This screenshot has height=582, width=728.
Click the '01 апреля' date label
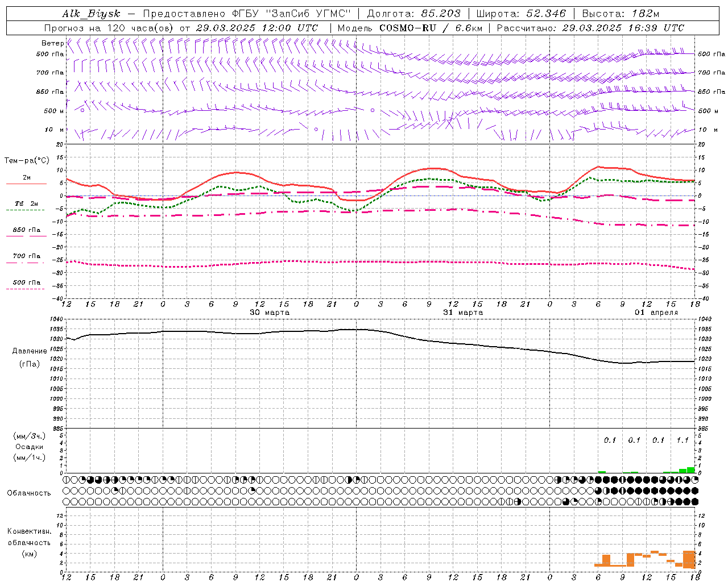coord(656,313)
